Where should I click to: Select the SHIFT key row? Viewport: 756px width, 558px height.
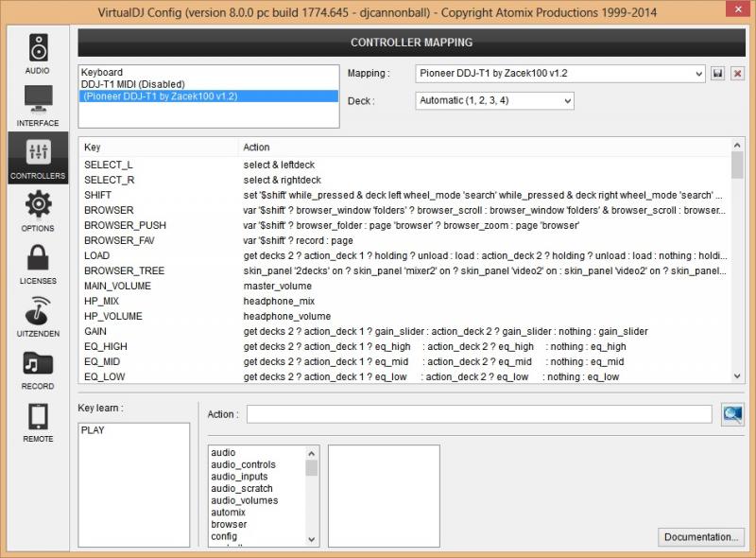click(404, 195)
